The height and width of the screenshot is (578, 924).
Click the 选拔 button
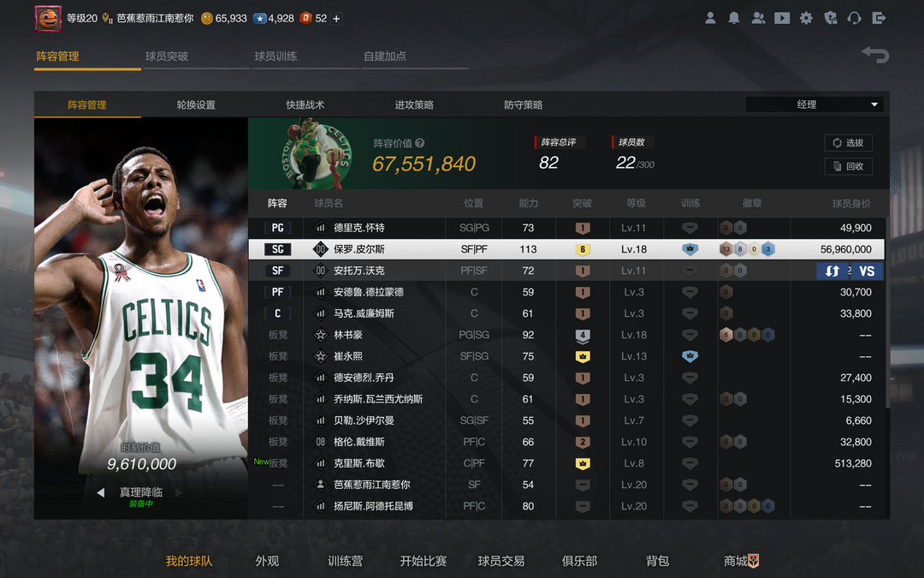point(848,143)
